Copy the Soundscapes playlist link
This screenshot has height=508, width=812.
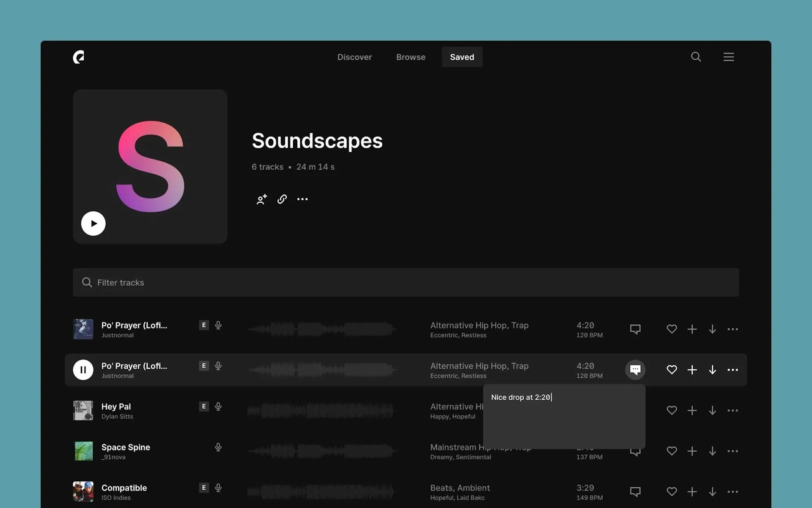click(282, 199)
